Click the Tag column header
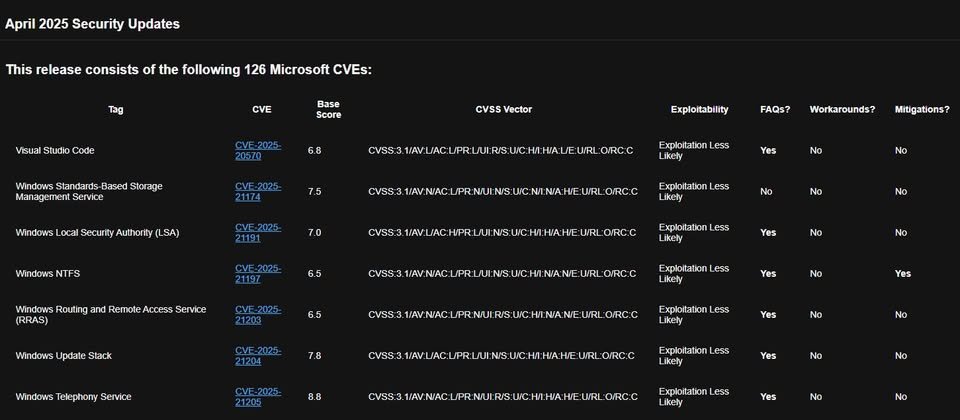 tap(116, 110)
